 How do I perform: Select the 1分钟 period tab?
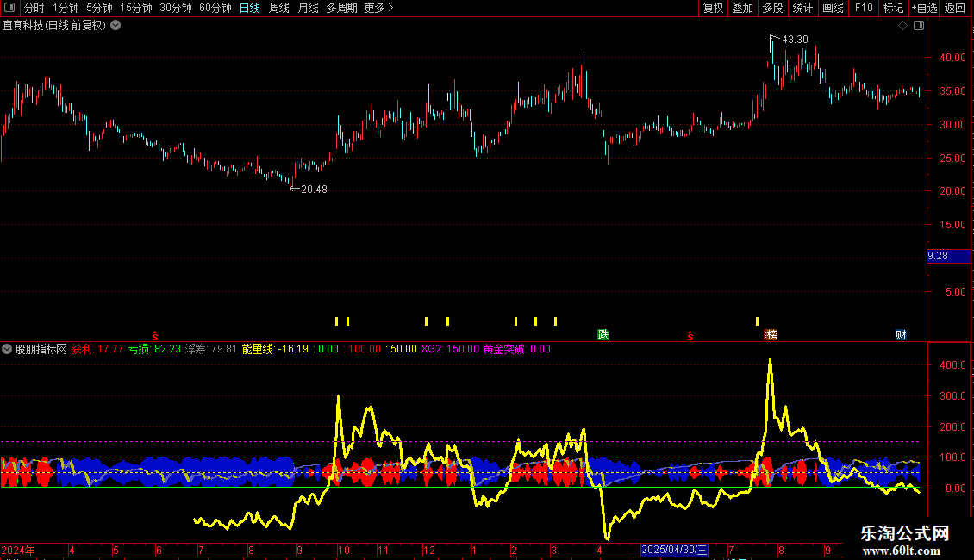[66, 8]
